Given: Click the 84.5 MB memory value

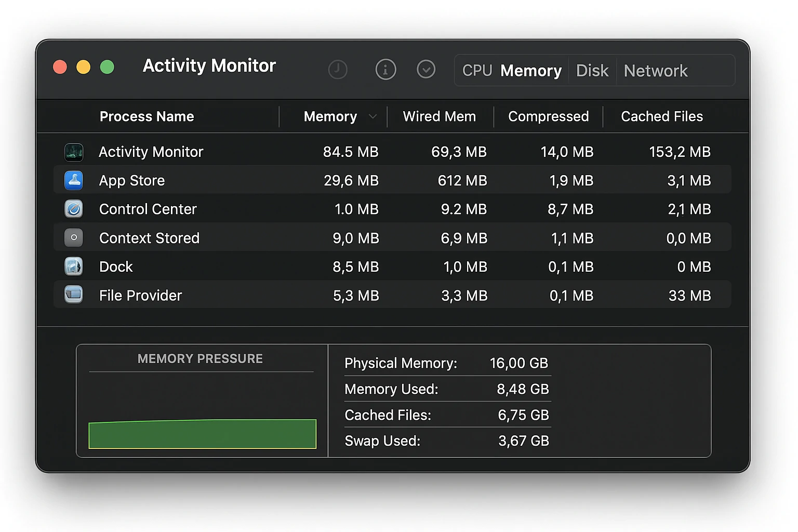Looking at the screenshot, I should [351, 152].
